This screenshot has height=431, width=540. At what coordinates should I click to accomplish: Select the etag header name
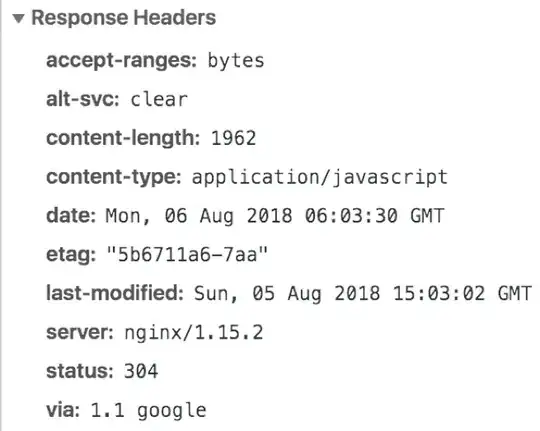pyautogui.click(x=71, y=255)
